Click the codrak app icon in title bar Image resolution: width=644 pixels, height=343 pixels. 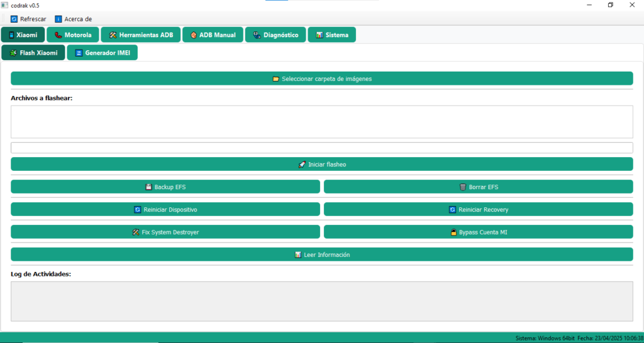pos(4,5)
